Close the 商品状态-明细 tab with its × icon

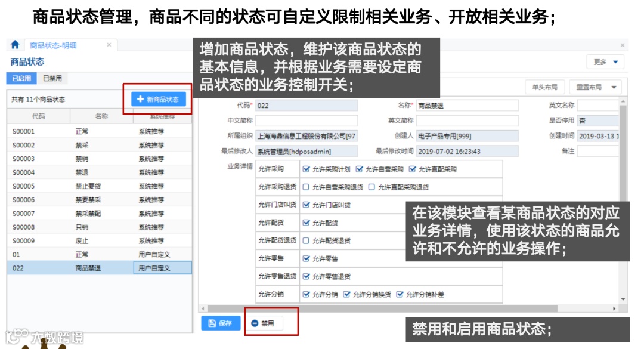click(x=107, y=44)
